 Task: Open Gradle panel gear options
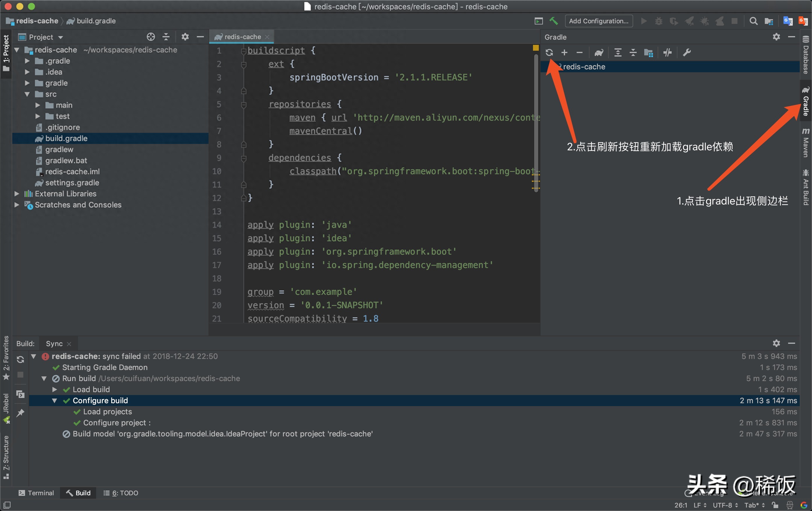pos(776,37)
